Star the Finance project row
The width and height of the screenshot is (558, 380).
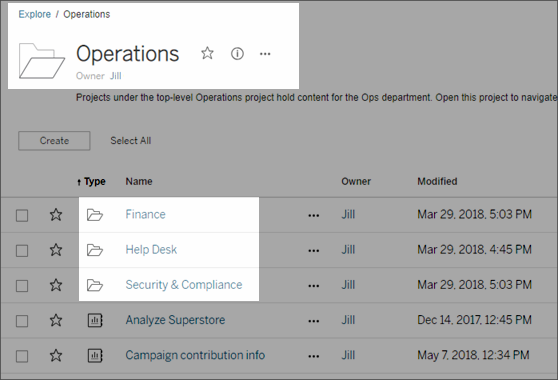tap(56, 215)
